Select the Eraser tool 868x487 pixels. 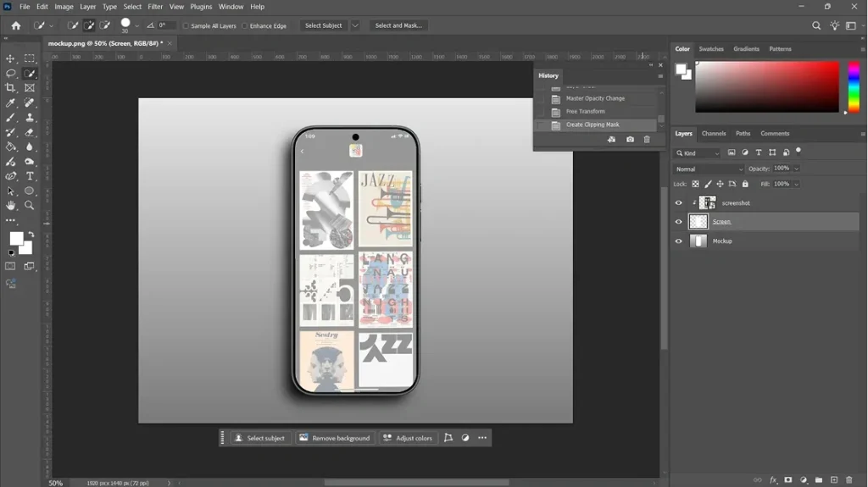30,132
